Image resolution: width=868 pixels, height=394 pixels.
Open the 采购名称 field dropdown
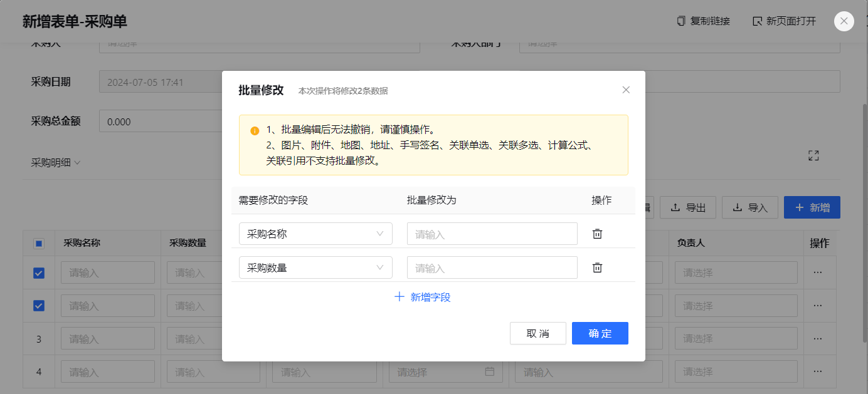pos(315,234)
